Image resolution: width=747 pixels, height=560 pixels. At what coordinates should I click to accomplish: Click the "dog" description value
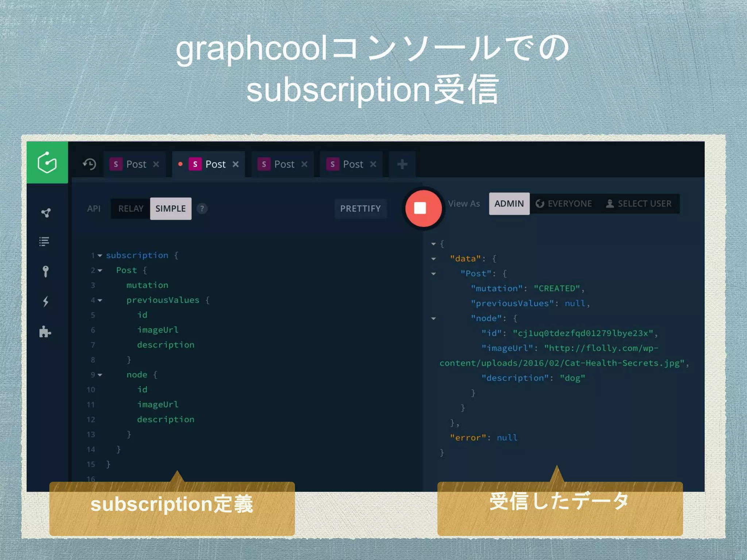pyautogui.click(x=572, y=378)
